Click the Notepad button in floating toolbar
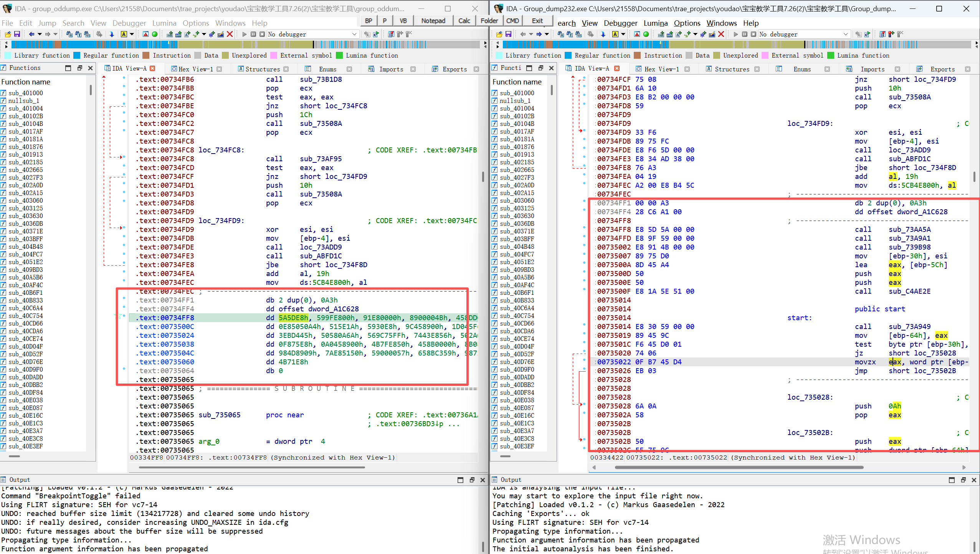980x554 pixels. (x=433, y=21)
